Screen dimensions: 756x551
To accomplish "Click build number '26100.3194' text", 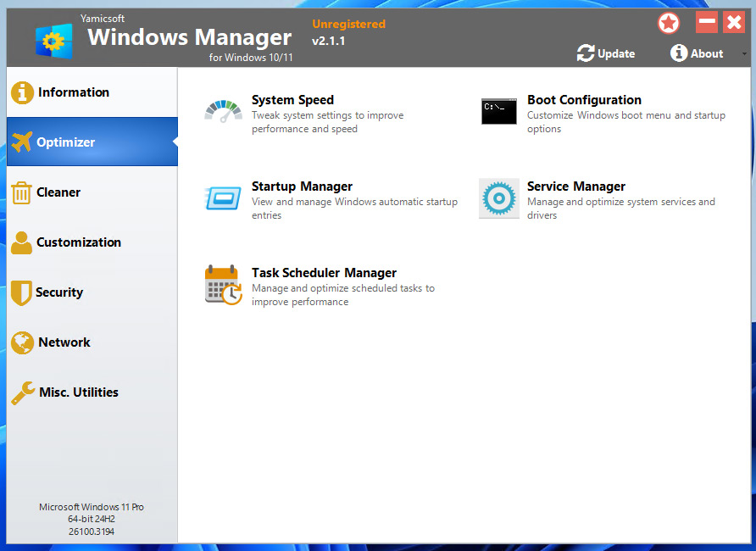I will pos(92,532).
